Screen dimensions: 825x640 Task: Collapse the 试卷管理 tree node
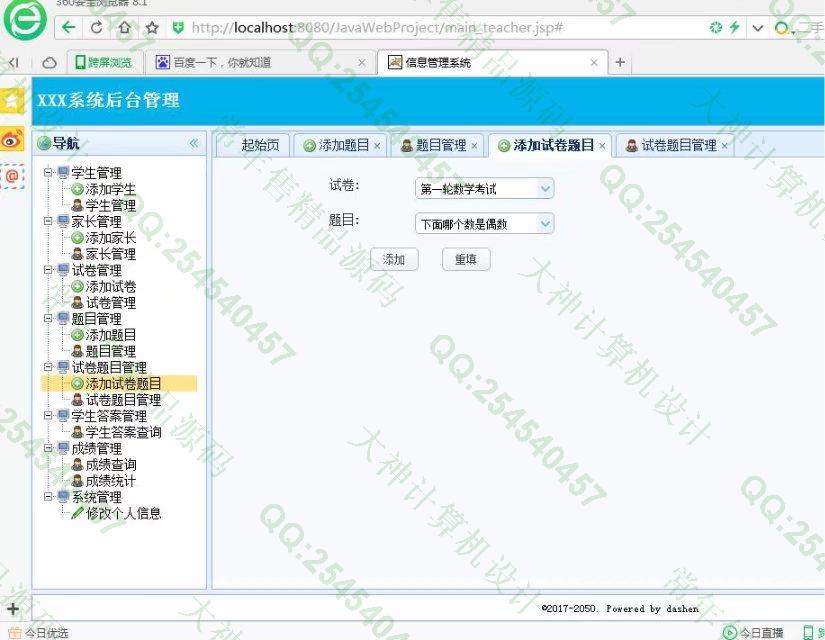48,269
